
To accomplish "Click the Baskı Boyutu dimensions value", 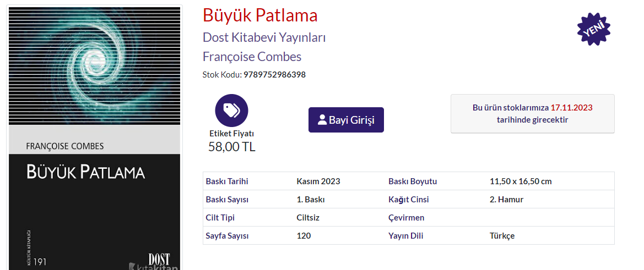I will [520, 181].
